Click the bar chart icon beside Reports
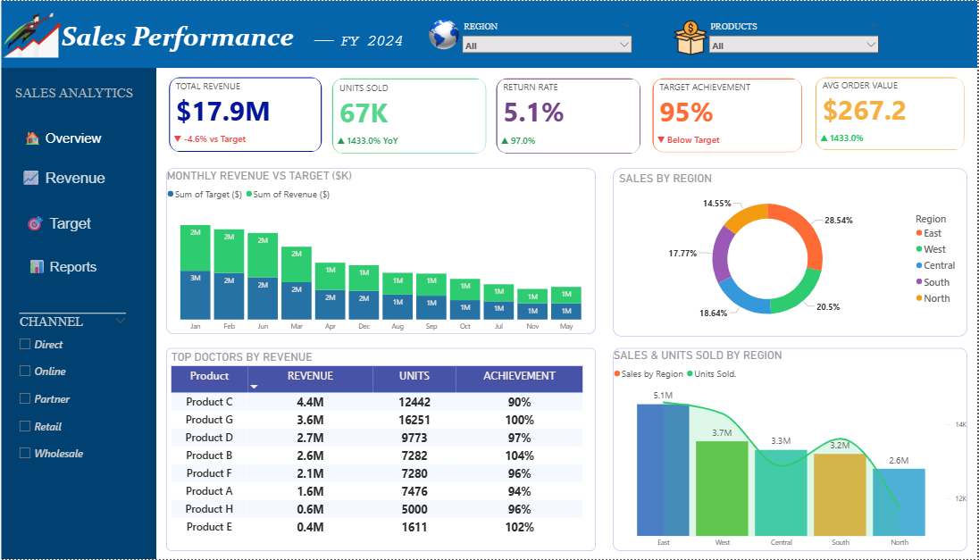Image resolution: width=979 pixels, height=560 pixels. pyautogui.click(x=37, y=267)
